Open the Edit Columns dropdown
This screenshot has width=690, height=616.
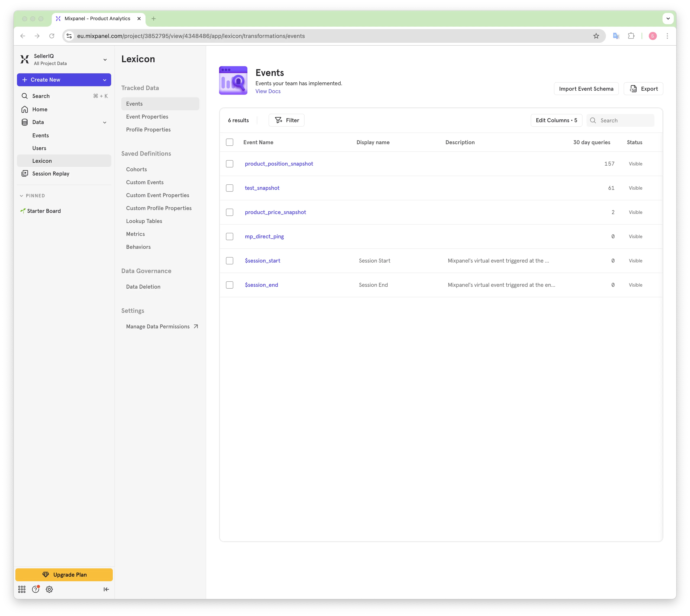point(556,120)
